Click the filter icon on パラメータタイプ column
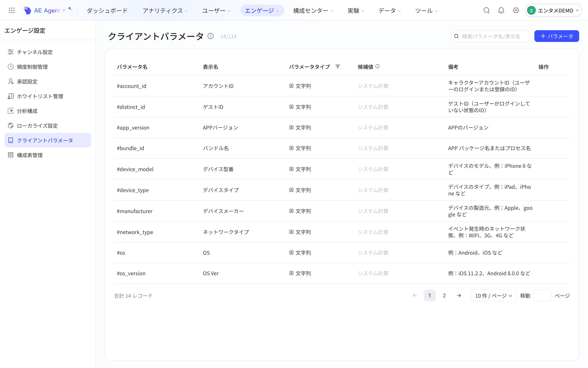This screenshot has height=368, width=588. point(338,66)
